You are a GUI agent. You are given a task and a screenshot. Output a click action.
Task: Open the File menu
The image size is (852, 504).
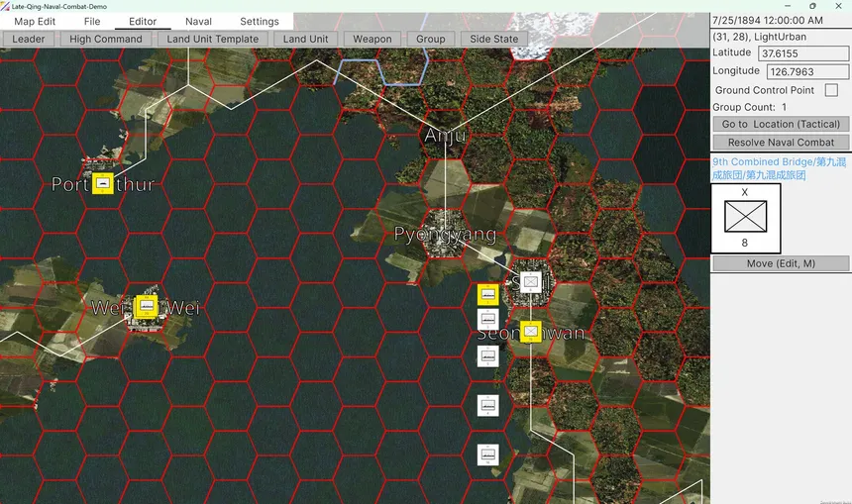click(92, 21)
